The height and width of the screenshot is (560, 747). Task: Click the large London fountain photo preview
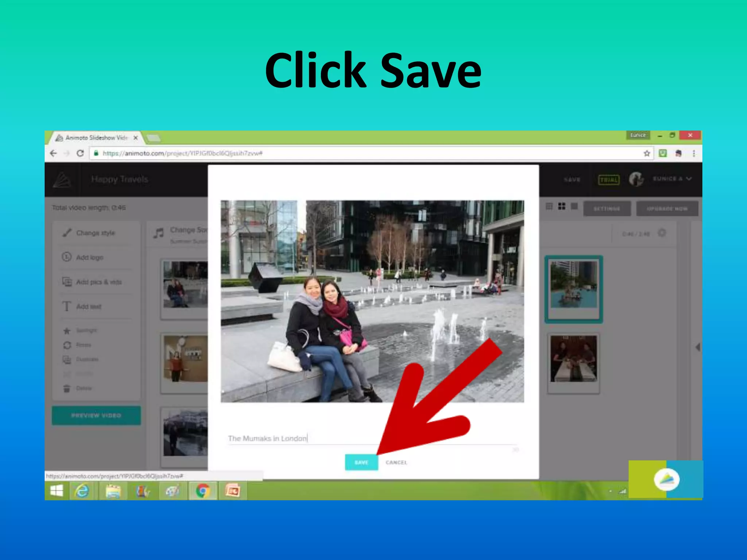(372, 301)
